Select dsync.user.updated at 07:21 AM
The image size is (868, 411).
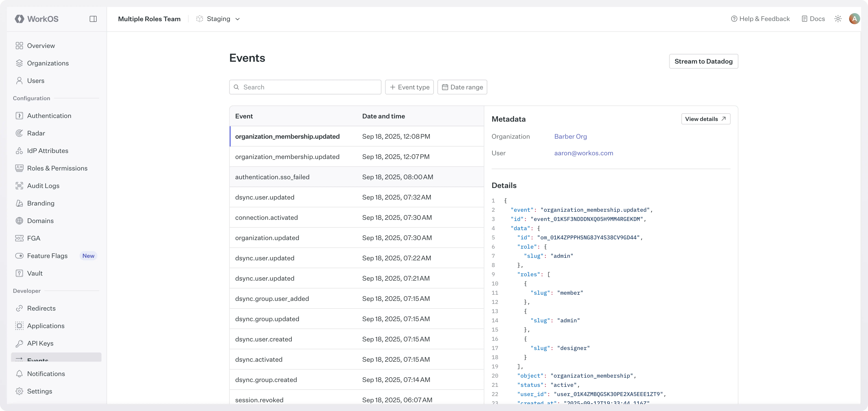pyautogui.click(x=357, y=278)
